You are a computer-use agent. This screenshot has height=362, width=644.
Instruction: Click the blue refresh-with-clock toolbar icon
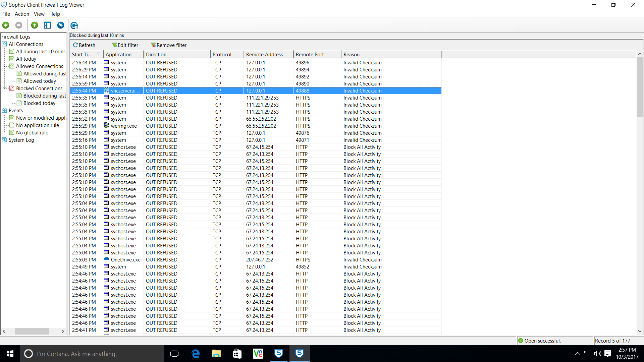click(74, 25)
